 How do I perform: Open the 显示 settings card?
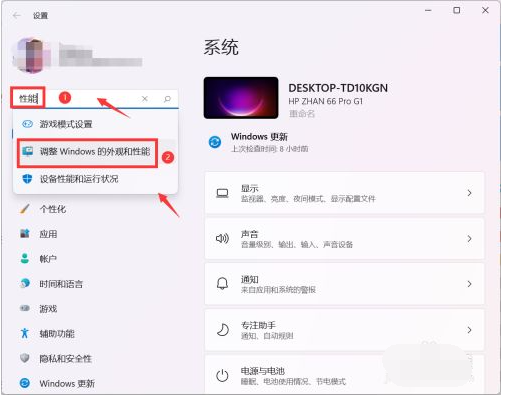point(344,193)
